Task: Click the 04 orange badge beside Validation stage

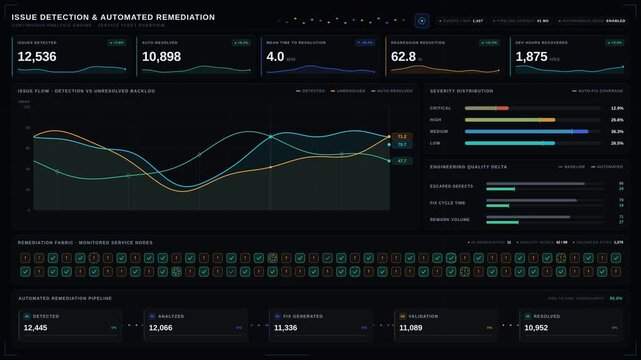Action: 402,316
